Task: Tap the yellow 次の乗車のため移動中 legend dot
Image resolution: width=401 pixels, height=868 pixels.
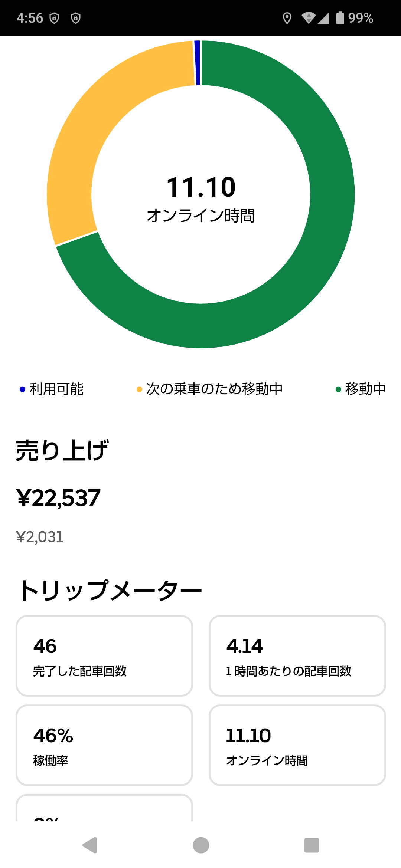Action: (139, 389)
